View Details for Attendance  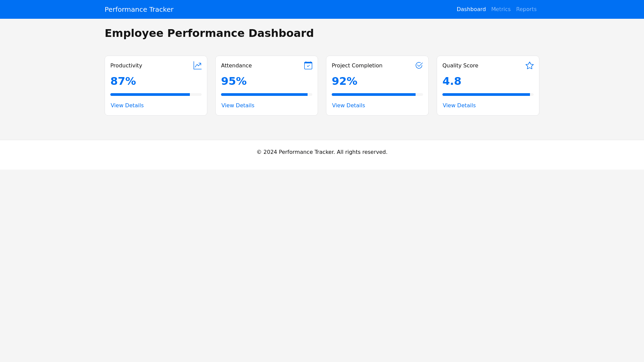coord(238,106)
